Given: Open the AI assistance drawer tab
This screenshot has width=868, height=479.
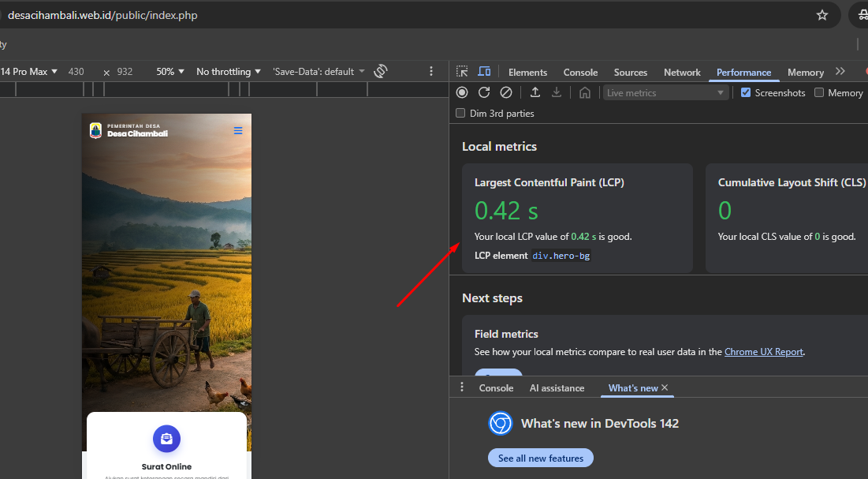Looking at the screenshot, I should coord(557,388).
